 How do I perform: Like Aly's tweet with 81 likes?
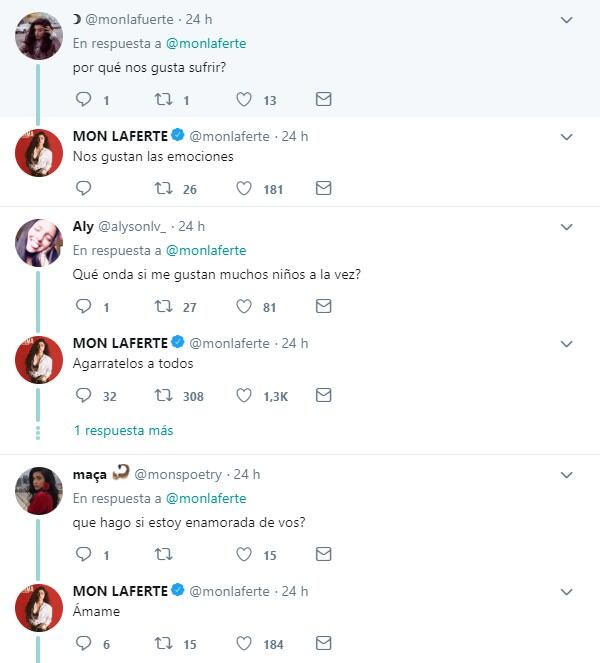[x=244, y=306]
